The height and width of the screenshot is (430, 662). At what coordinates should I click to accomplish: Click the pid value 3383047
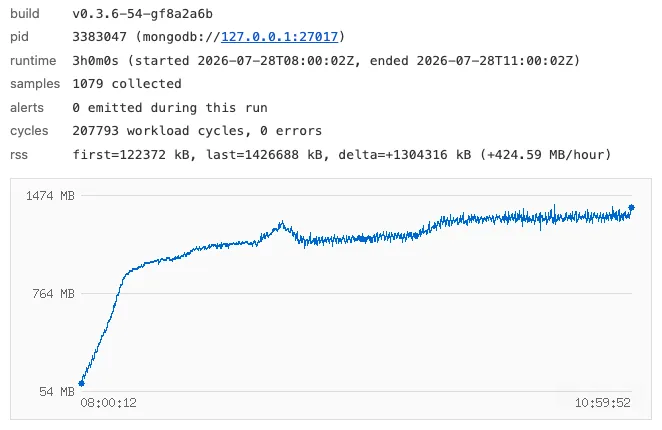tap(99, 37)
